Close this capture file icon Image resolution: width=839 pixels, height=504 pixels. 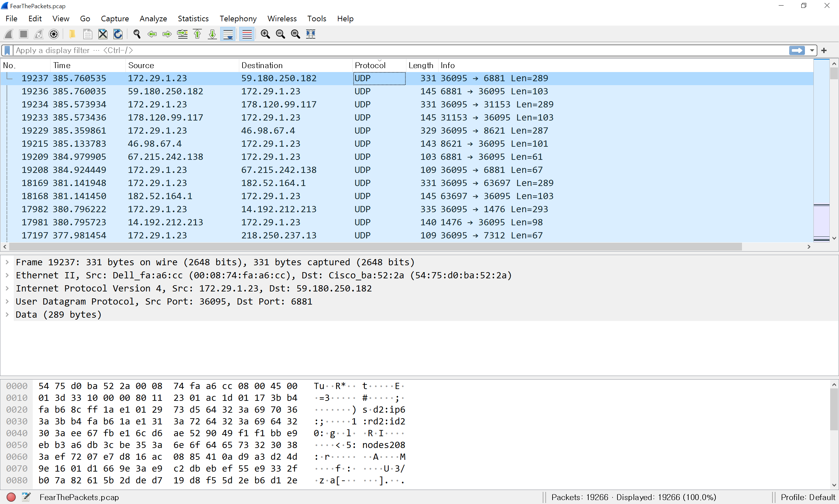103,34
